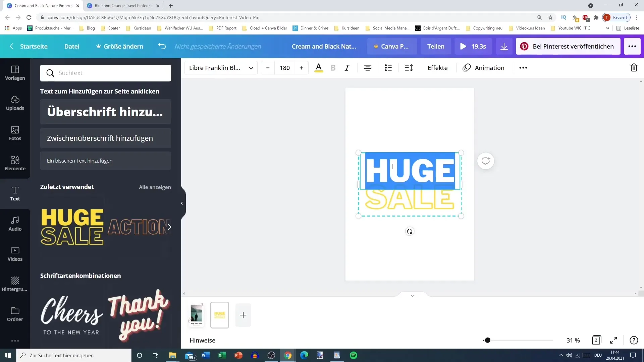Viewport: 644px width, 362px height.
Task: Open Spotify from the taskbar
Action: point(353,355)
